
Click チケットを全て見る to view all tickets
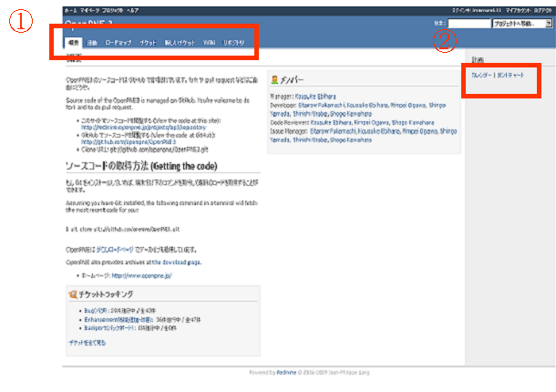[88, 343]
